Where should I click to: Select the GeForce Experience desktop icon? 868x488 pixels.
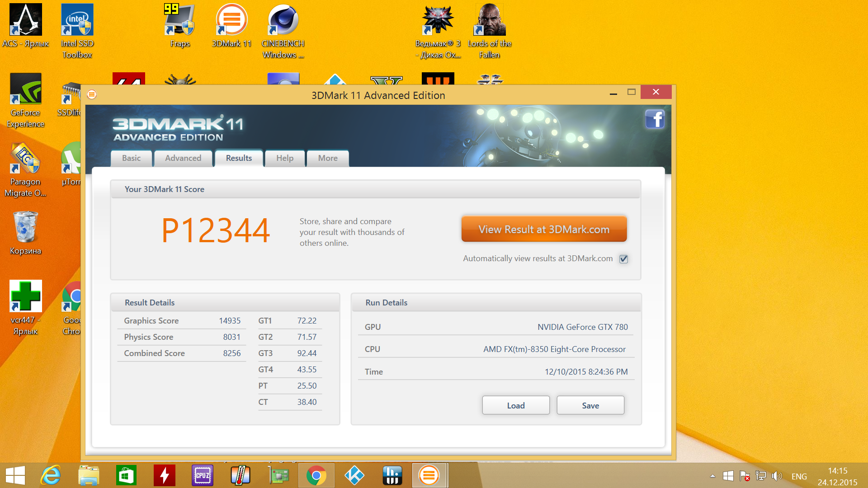(x=26, y=100)
